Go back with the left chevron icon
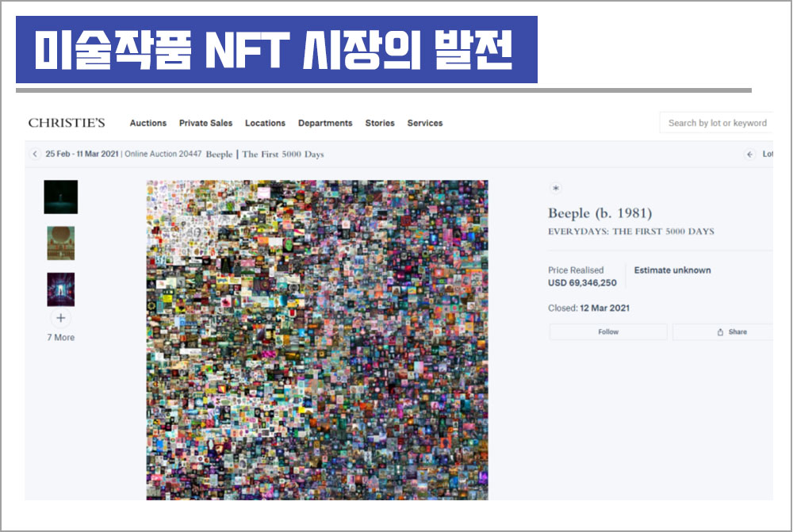The width and height of the screenshot is (793, 532). tap(34, 154)
